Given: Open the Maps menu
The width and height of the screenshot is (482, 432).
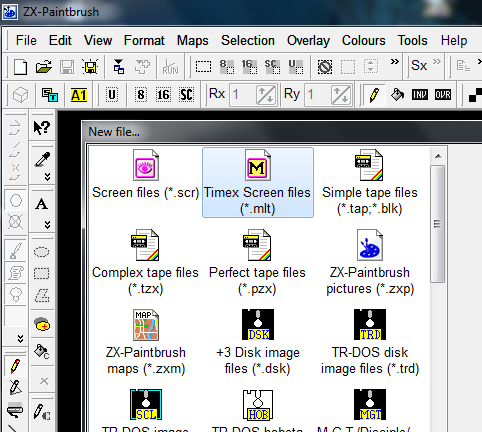Looking at the screenshot, I should tap(193, 41).
